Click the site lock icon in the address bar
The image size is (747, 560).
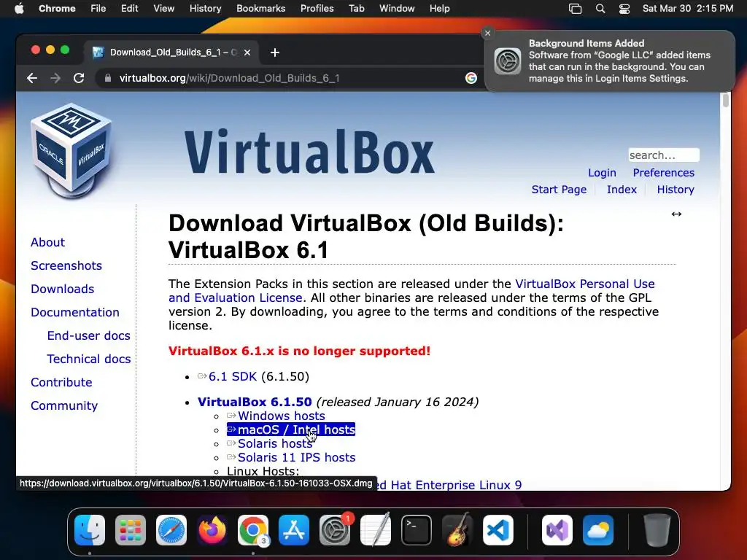pyautogui.click(x=108, y=78)
